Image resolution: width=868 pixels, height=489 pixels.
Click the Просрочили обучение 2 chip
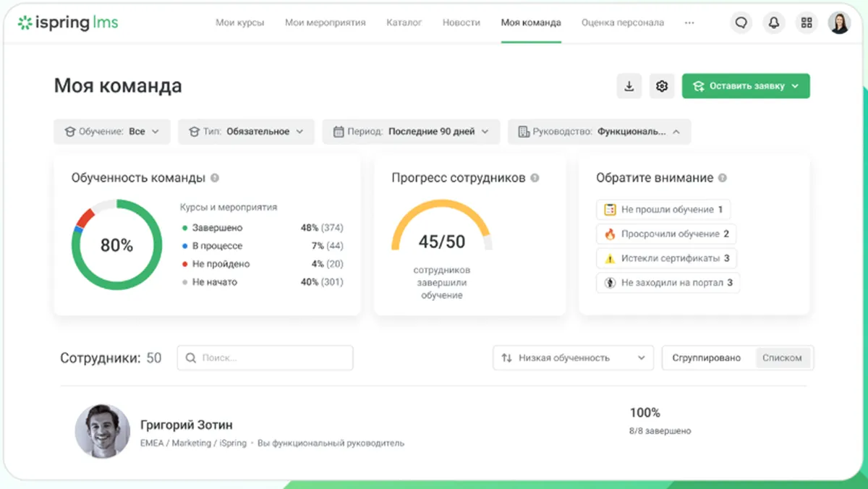[x=666, y=234]
